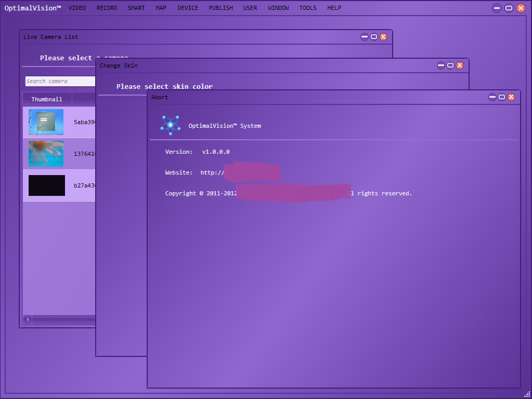532x399 pixels.
Task: Click the Search camera input field
Action: (60, 81)
